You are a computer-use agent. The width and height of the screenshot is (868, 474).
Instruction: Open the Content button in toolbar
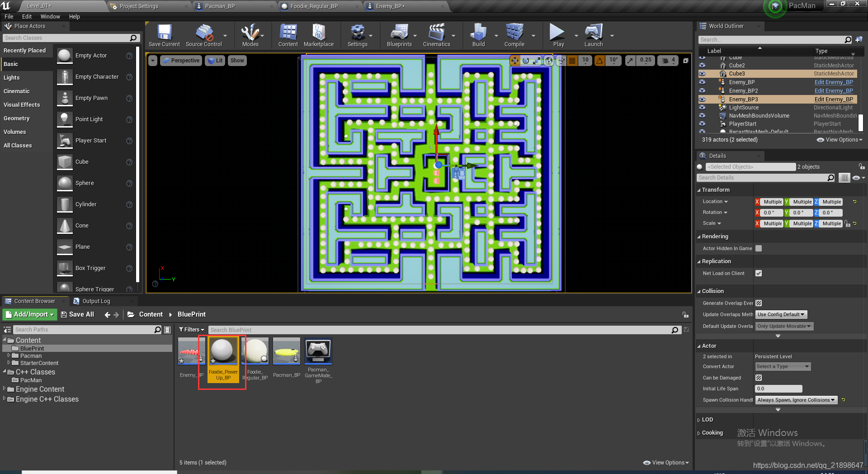click(288, 36)
